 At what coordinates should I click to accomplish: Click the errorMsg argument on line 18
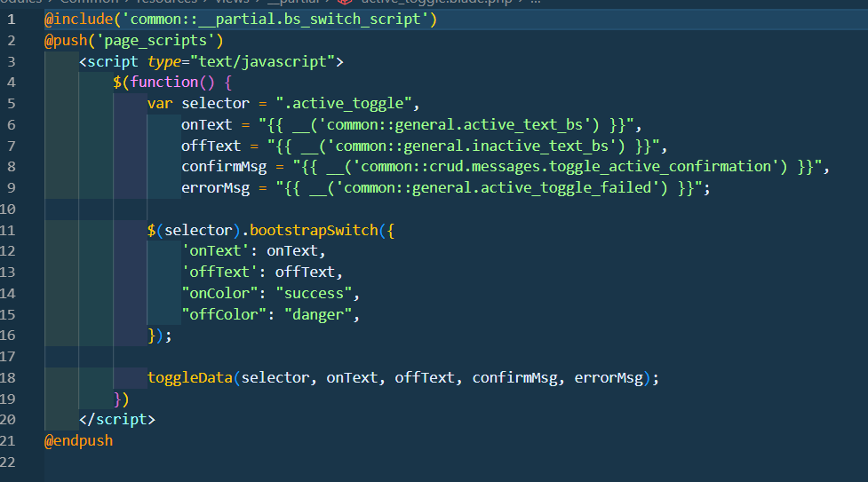tap(609, 377)
